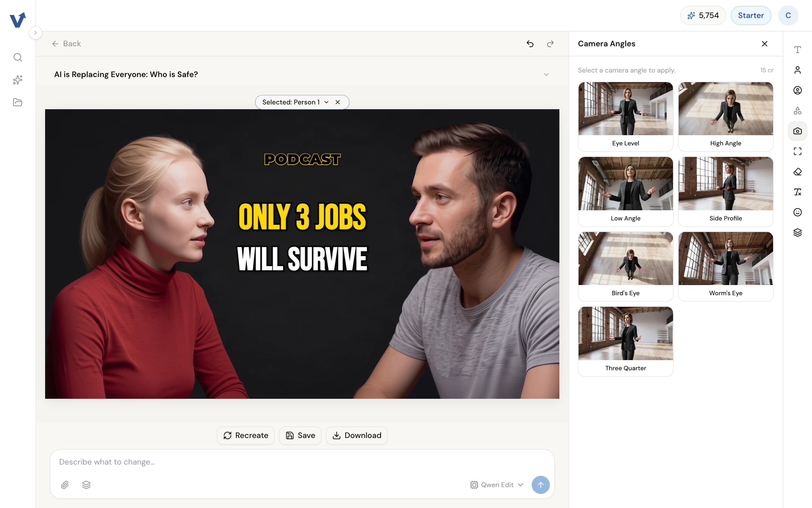
Task: Go Back to previous page
Action: point(66,44)
